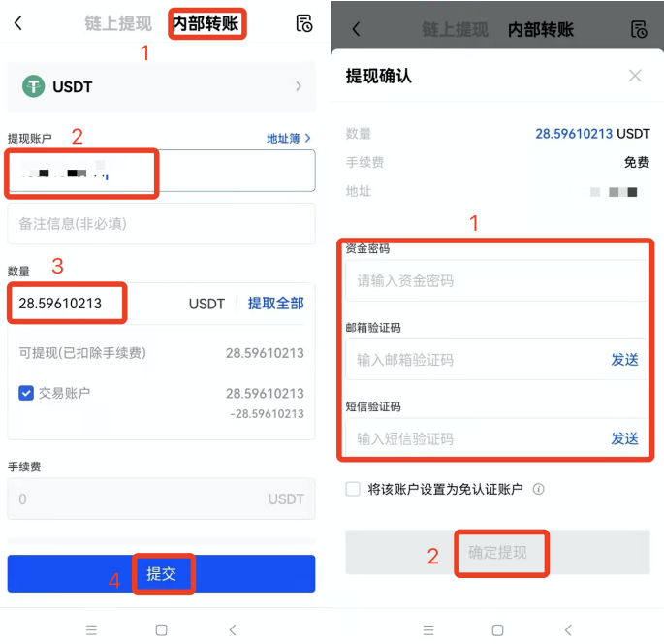Open the 地址簿 address book
The width and height of the screenshot is (664, 644).
289,139
